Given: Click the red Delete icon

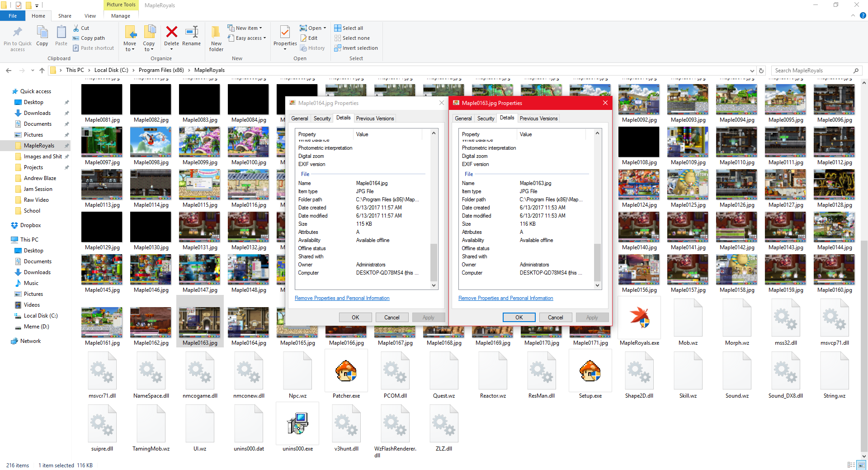Looking at the screenshot, I should point(171,32).
